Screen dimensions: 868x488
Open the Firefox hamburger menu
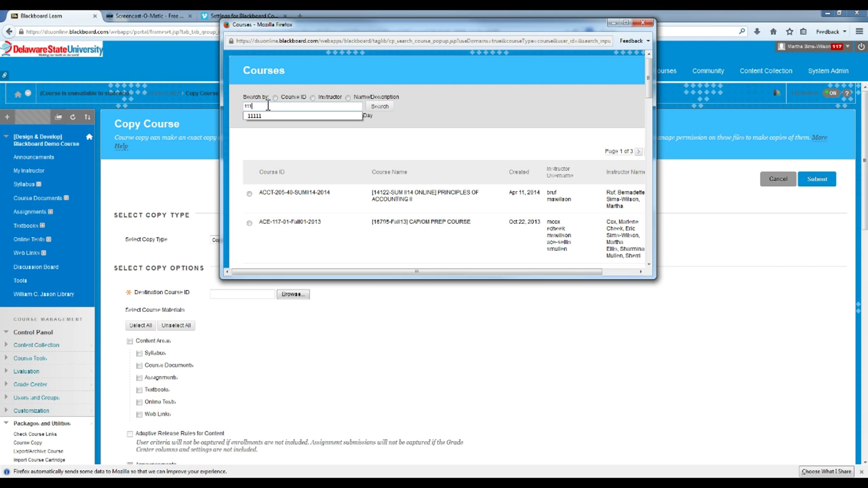tap(860, 31)
